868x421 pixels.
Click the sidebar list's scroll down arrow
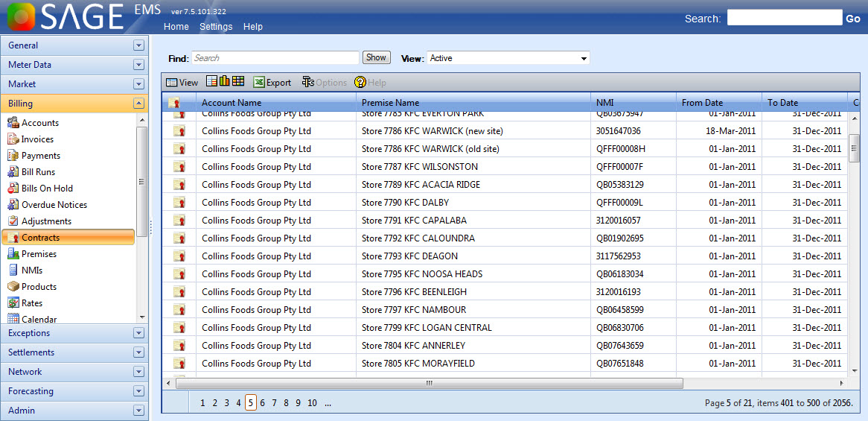(141, 317)
